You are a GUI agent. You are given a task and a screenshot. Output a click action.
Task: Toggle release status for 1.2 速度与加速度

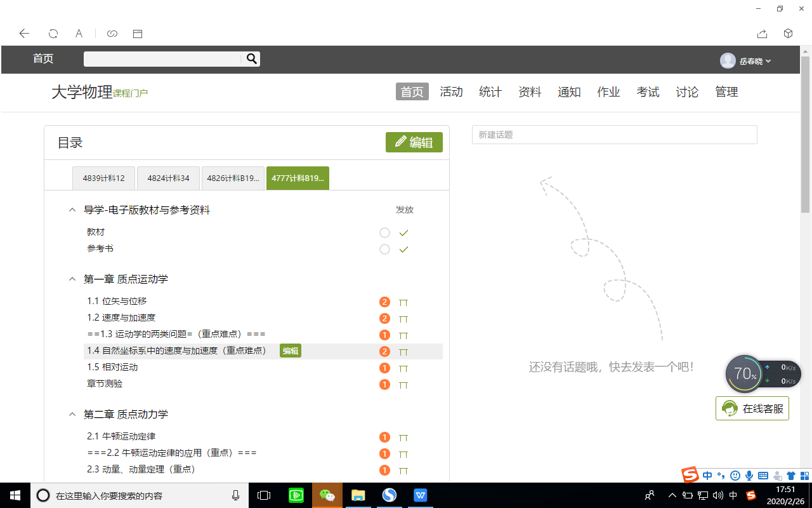coord(403,319)
